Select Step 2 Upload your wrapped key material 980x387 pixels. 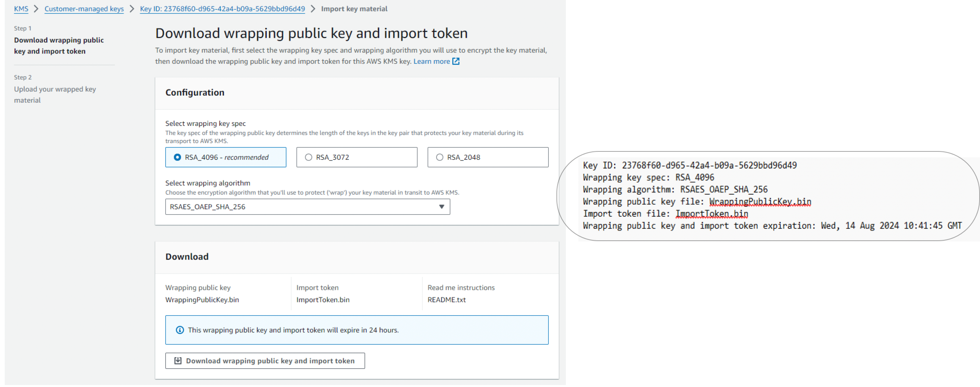55,95
